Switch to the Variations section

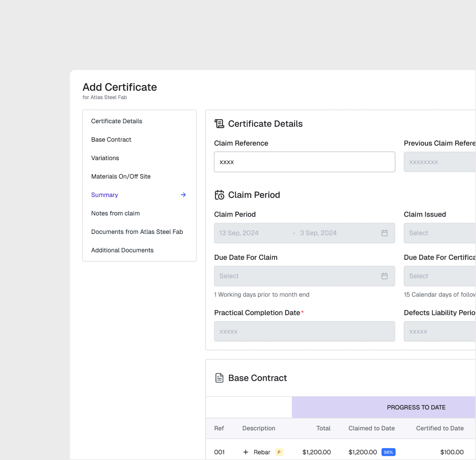click(x=105, y=158)
